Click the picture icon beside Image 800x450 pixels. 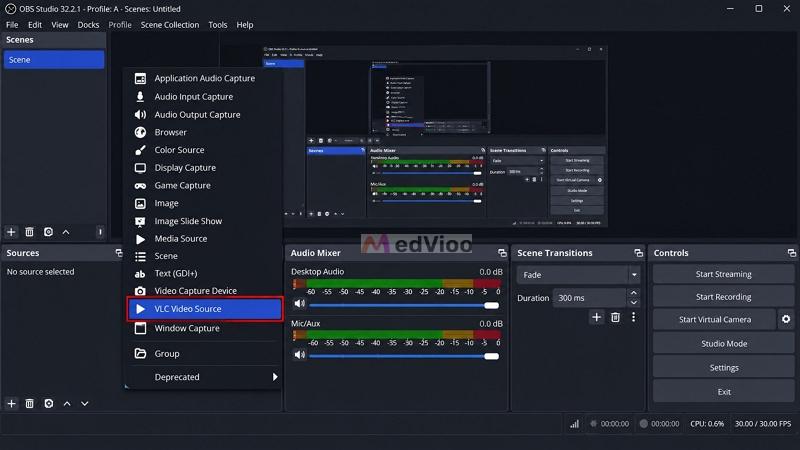140,203
